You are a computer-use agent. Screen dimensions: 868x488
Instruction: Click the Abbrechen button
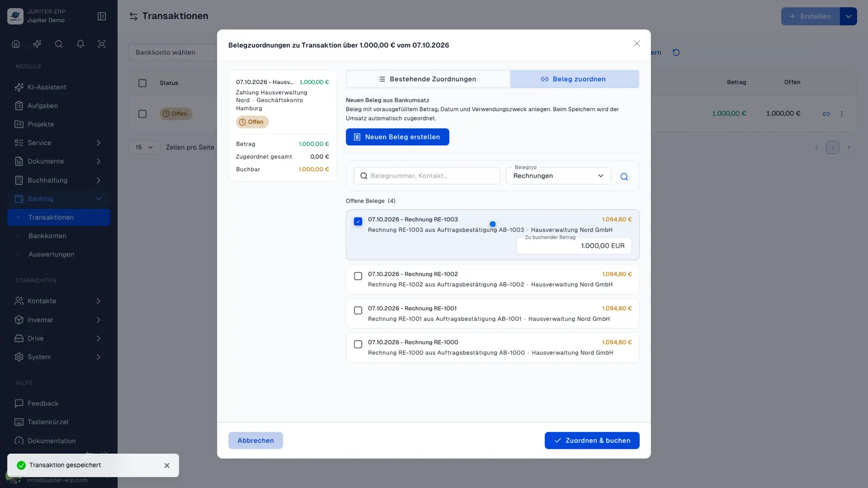click(x=256, y=440)
